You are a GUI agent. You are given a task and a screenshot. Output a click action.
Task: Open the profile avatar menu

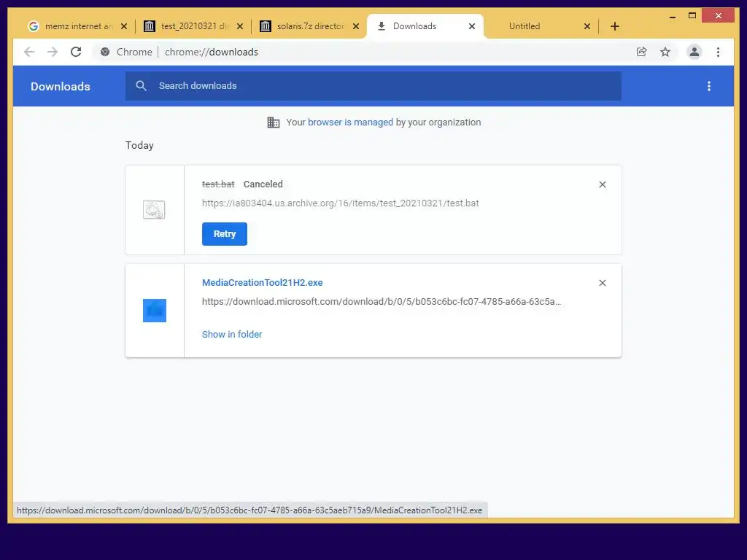[x=694, y=52]
